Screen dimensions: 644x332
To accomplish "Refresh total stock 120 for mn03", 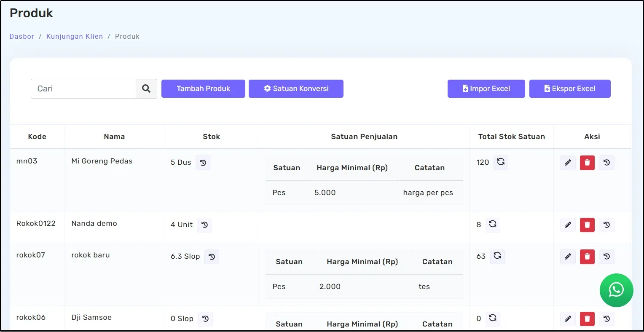I will [x=501, y=162].
